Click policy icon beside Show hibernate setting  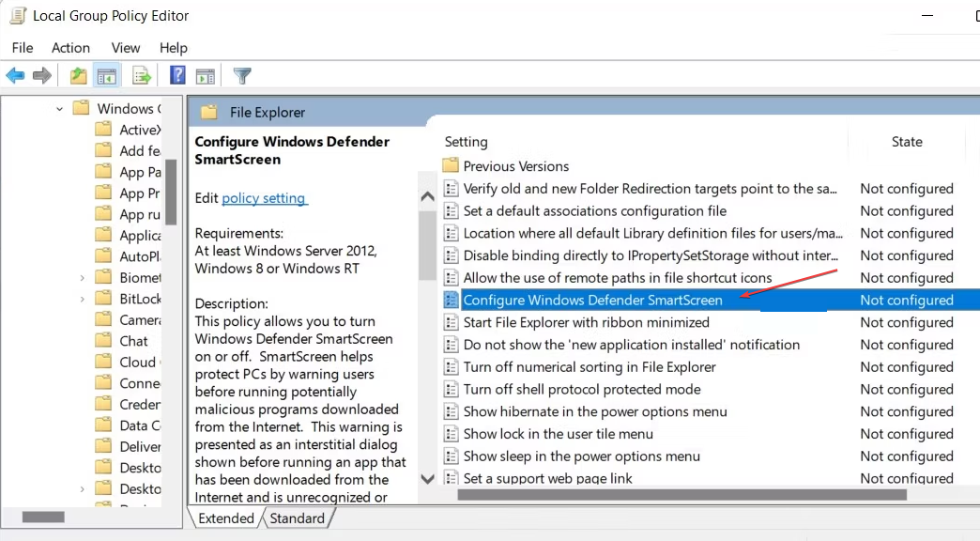(x=451, y=411)
